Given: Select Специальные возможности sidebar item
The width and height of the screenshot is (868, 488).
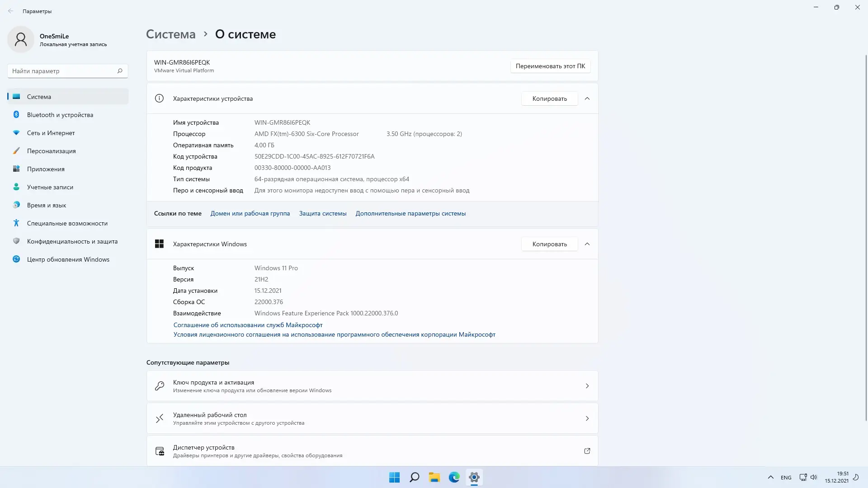Looking at the screenshot, I should click(x=67, y=223).
